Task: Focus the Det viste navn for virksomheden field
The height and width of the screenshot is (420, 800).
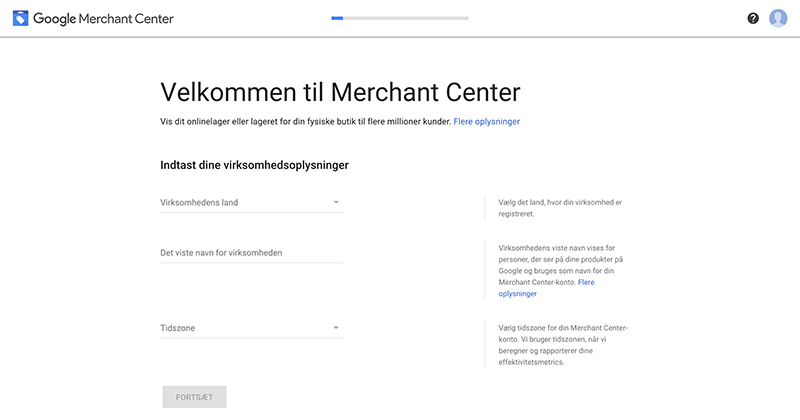Action: pyautogui.click(x=251, y=253)
